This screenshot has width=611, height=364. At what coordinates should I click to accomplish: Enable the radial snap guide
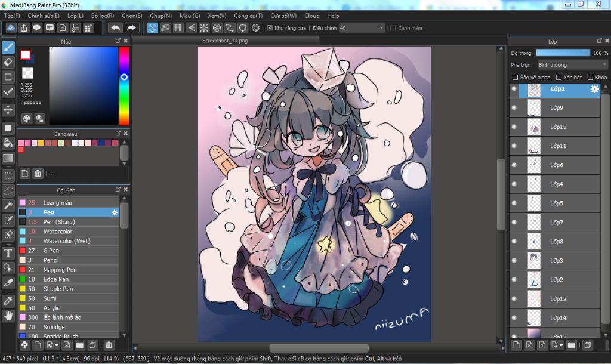point(204,28)
